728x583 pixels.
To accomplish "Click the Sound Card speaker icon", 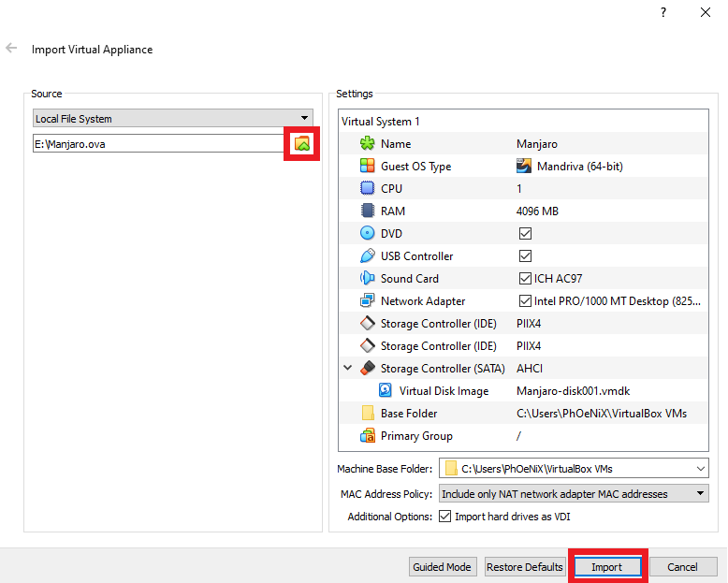I will (x=367, y=278).
